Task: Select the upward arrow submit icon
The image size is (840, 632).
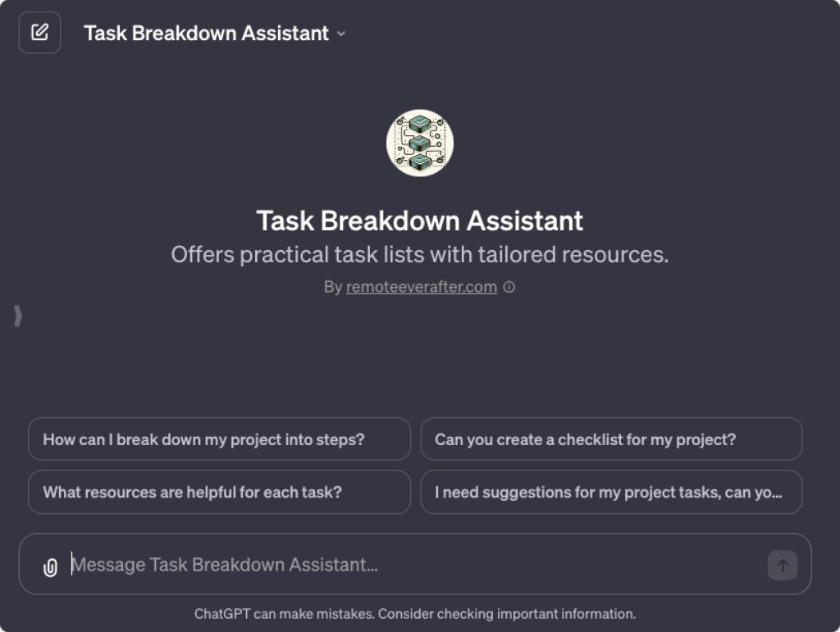Action: (x=782, y=565)
